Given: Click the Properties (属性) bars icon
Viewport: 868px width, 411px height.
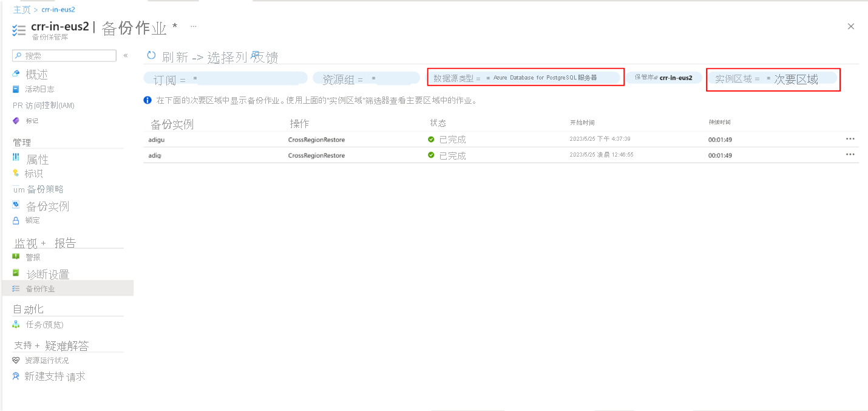Looking at the screenshot, I should tap(16, 157).
